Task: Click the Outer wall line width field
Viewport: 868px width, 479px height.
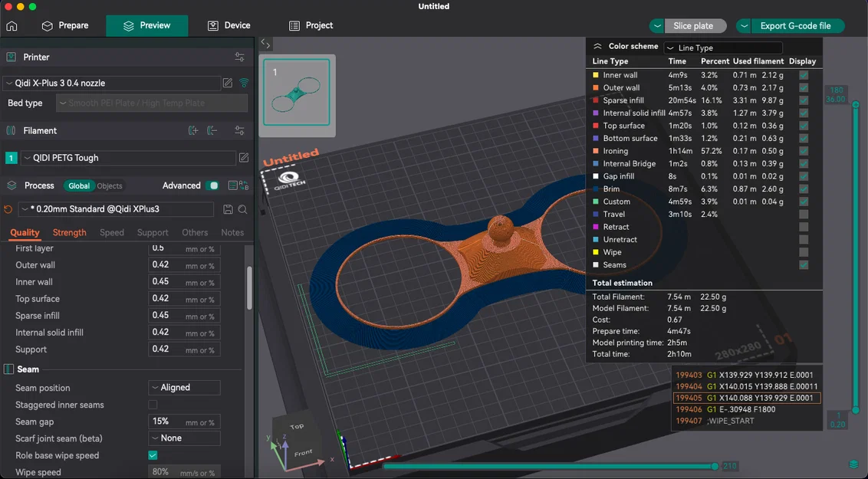Action: point(184,265)
